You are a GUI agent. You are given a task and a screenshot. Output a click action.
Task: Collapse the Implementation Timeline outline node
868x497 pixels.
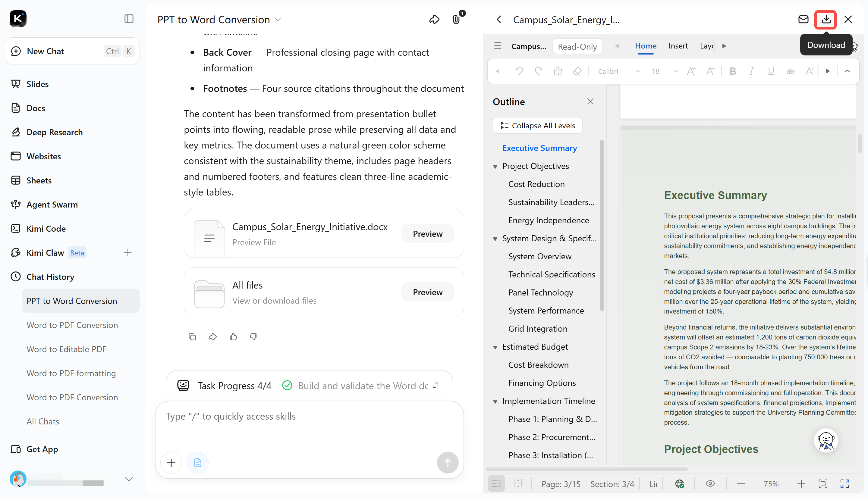495,402
